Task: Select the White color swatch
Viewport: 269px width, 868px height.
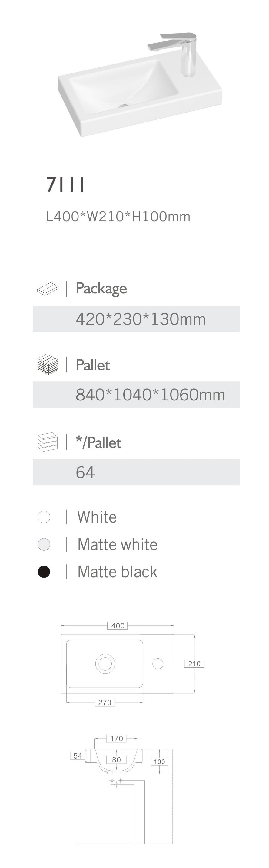Action: point(44,517)
